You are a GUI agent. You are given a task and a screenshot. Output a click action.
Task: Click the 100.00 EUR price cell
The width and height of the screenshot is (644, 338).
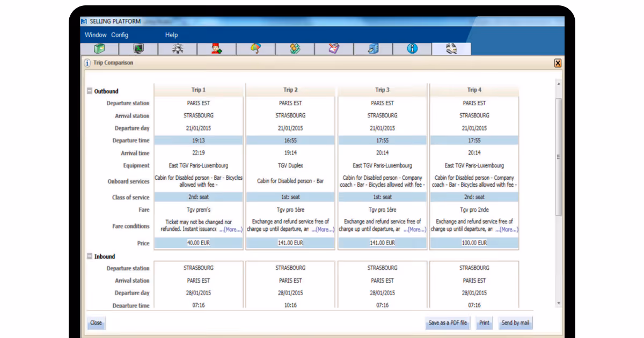(474, 243)
